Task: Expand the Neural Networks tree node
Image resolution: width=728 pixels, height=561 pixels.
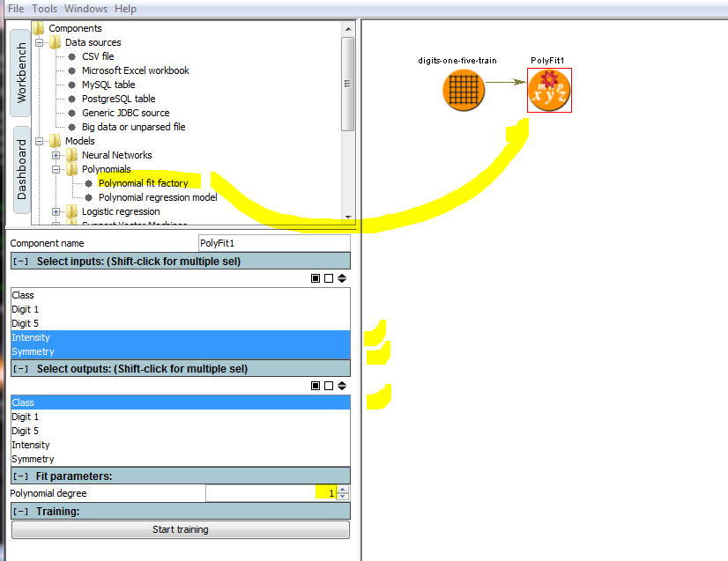Action: click(56, 155)
